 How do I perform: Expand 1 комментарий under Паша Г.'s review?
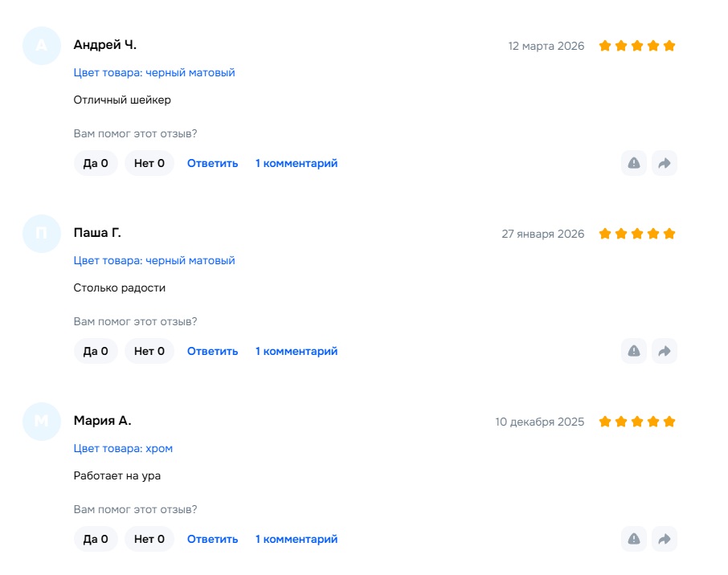click(297, 351)
